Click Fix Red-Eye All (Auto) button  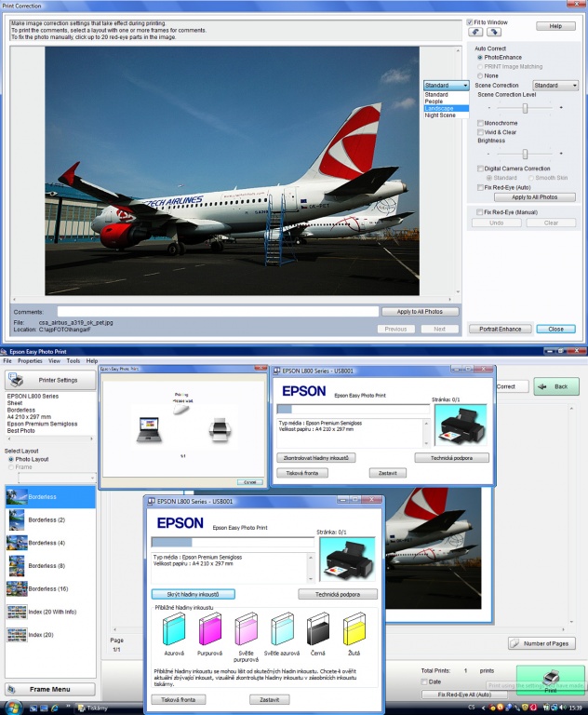[464, 695]
